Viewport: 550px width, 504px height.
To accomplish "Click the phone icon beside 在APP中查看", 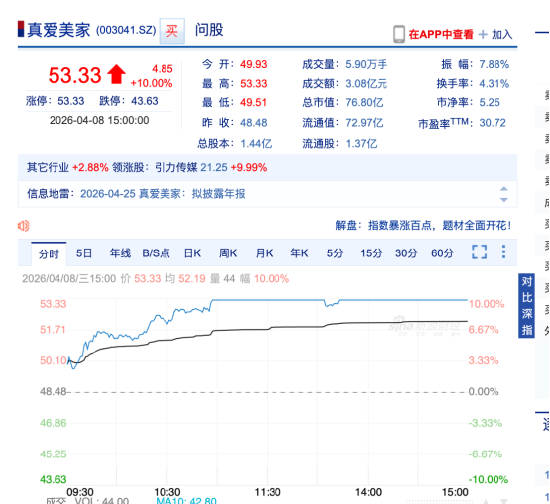I will tap(399, 34).
